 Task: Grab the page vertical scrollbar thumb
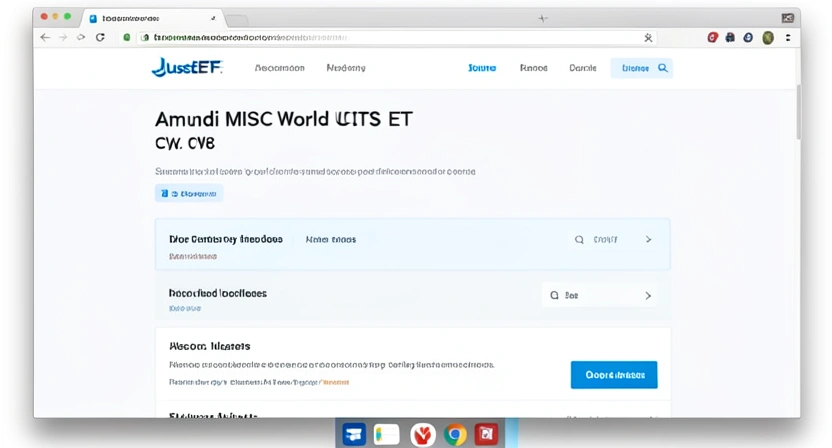pyautogui.click(x=798, y=111)
